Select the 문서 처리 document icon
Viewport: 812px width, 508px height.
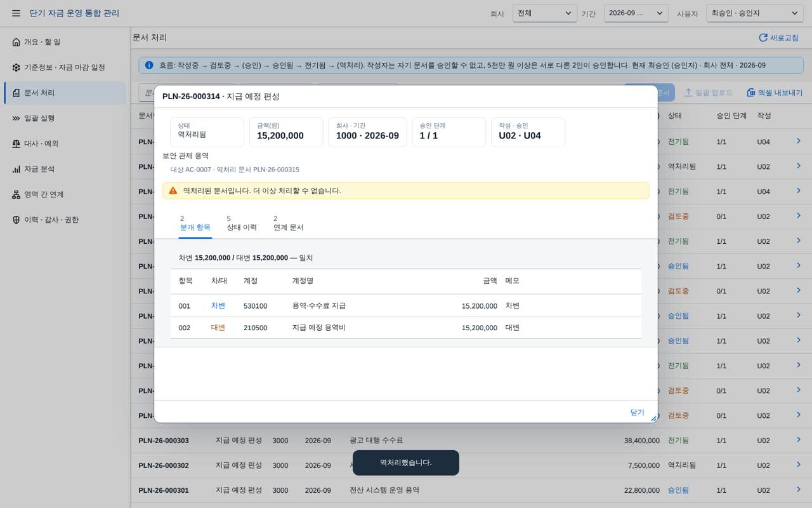tap(16, 93)
